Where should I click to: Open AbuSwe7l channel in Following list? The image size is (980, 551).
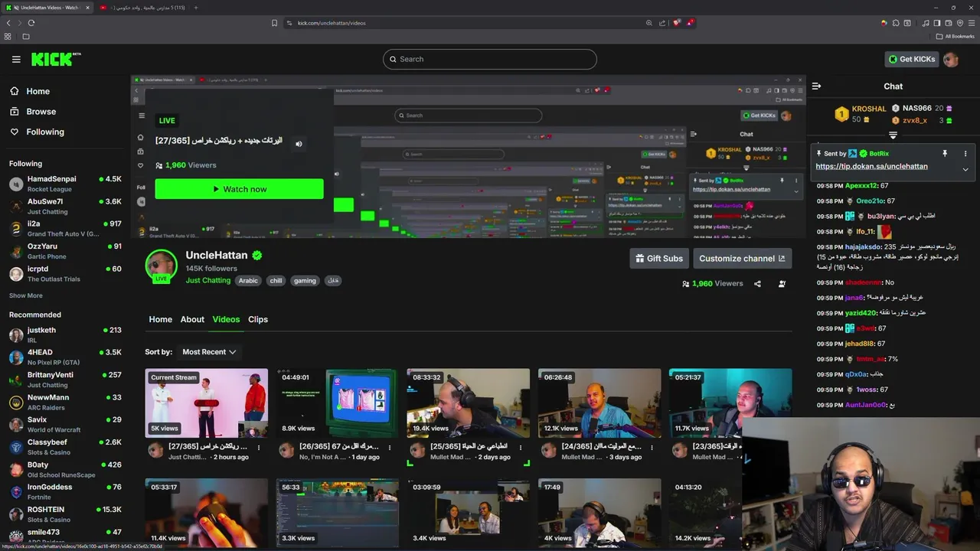point(65,206)
